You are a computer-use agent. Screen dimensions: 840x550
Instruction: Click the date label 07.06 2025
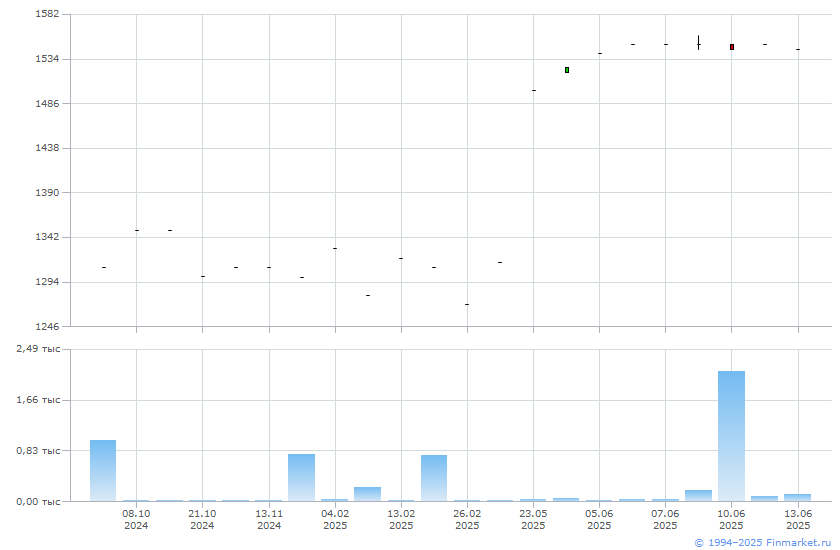(x=665, y=519)
